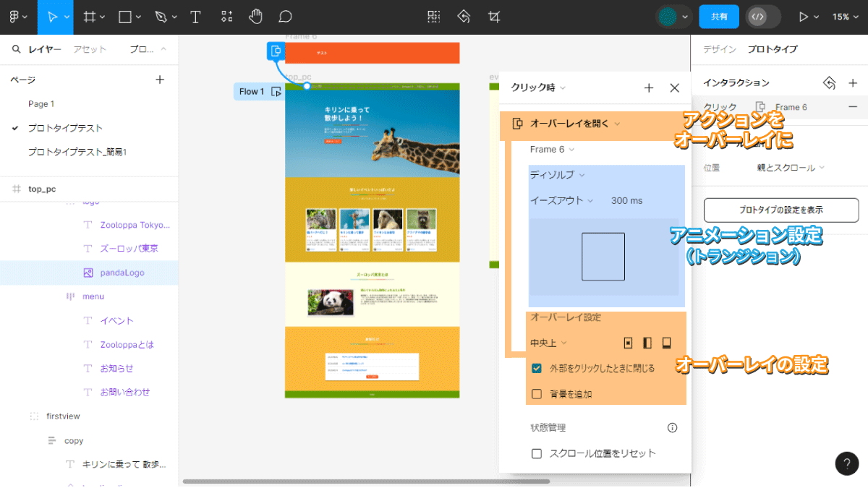
Task: Open the 親とスクロール position dropdown
Action: 789,168
